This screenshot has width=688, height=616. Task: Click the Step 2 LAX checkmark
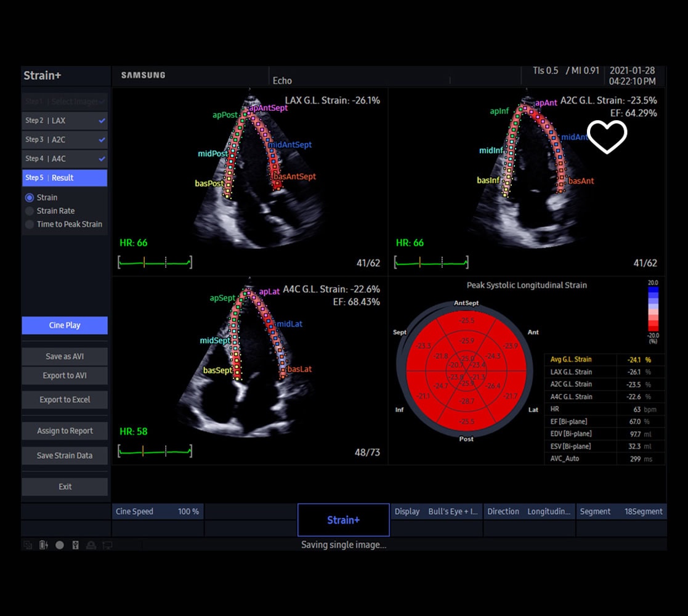pyautogui.click(x=102, y=121)
